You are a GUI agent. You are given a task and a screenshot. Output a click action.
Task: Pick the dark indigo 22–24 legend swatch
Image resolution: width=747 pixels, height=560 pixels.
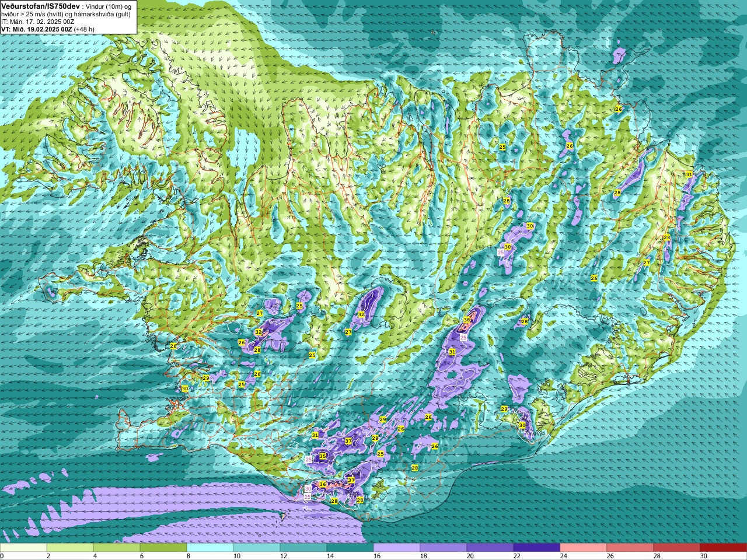537,548
